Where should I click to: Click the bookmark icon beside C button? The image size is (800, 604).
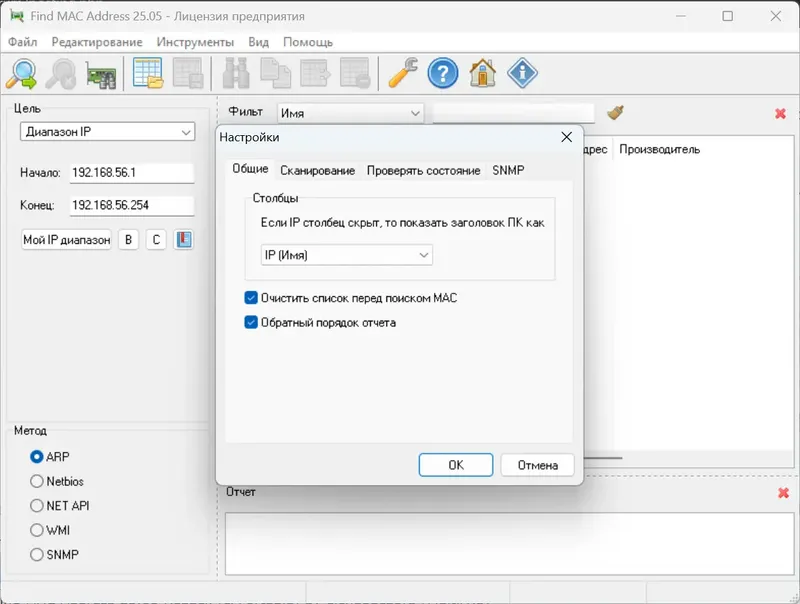[x=184, y=239]
